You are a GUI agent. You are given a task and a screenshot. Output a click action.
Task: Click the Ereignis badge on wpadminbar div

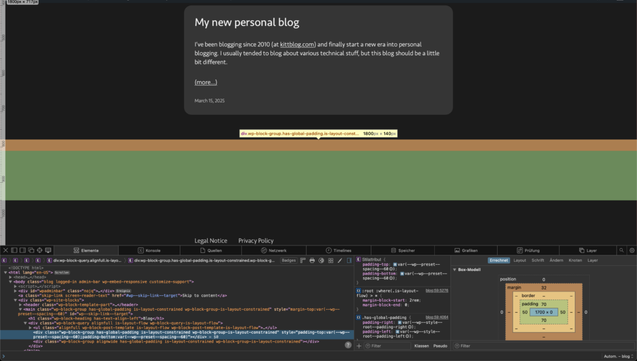[124, 291]
